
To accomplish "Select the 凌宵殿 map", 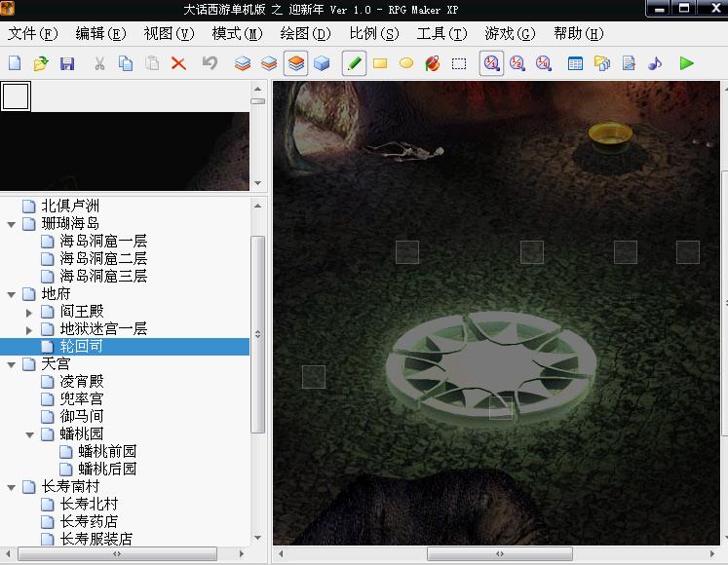I will [82, 382].
